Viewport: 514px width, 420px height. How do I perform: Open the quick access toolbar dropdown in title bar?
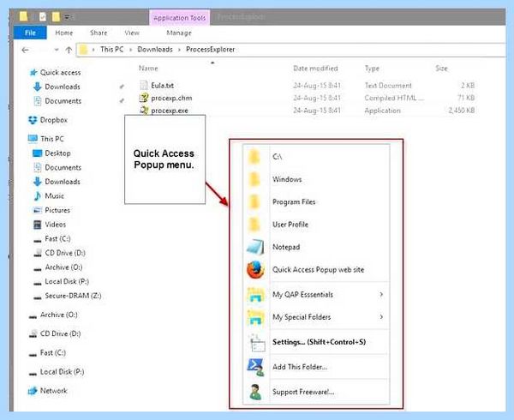69,17
